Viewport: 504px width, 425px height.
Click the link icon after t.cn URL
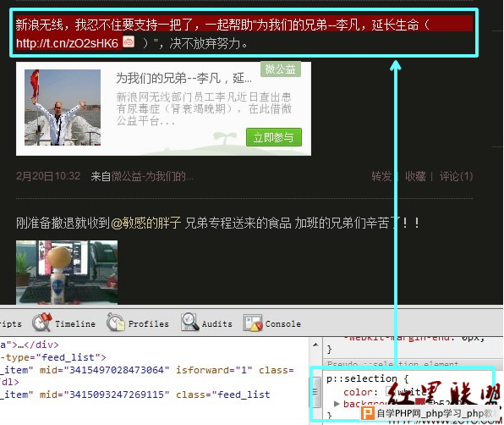pyautogui.click(x=129, y=41)
